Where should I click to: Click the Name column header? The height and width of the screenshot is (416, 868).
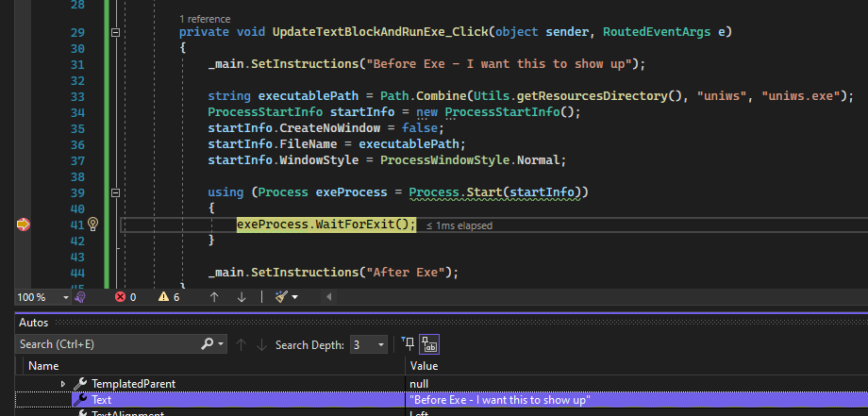tap(43, 366)
